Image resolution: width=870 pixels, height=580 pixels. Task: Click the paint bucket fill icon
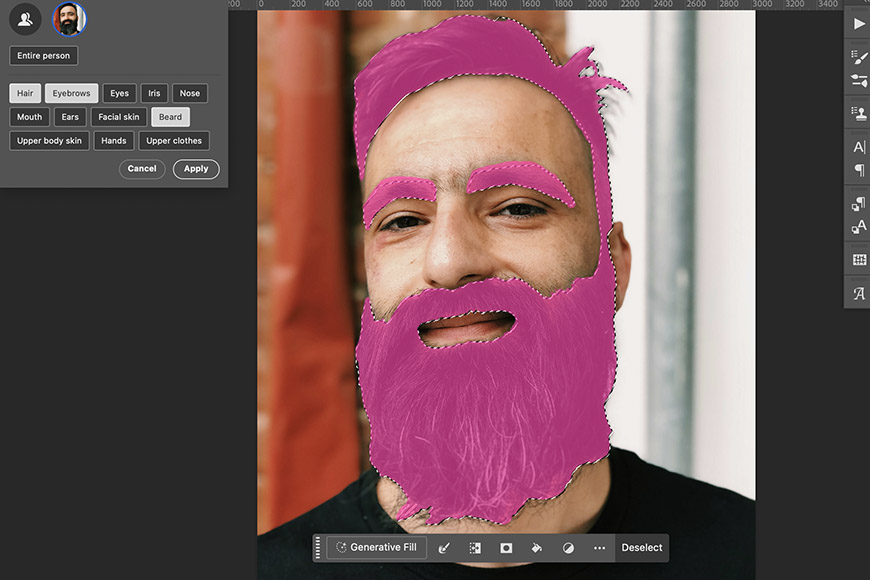537,548
